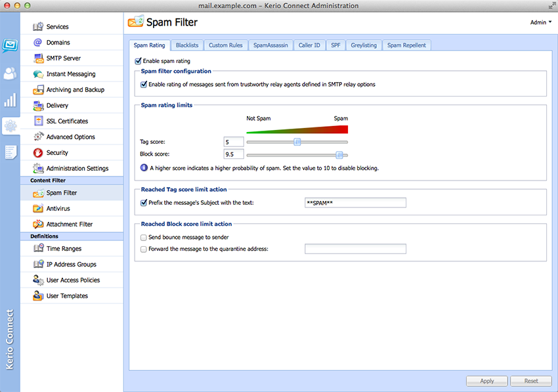Click the quarantine address input field
The image size is (558, 392).
355,249
